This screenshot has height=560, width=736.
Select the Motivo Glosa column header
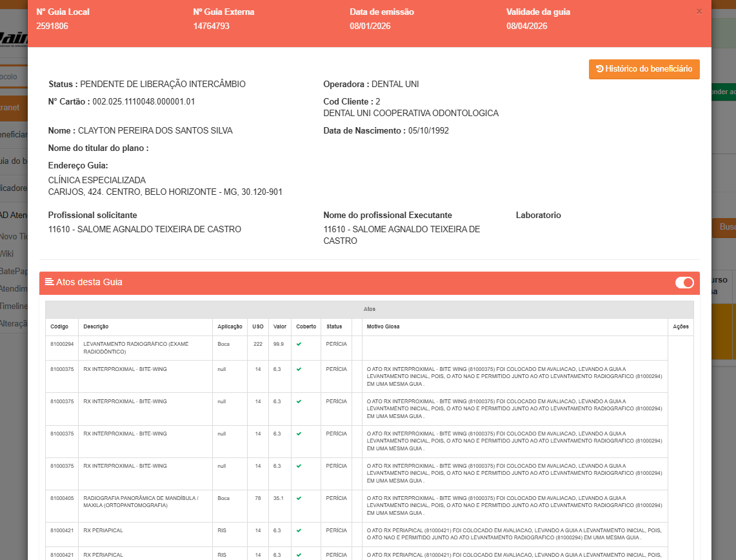click(383, 327)
